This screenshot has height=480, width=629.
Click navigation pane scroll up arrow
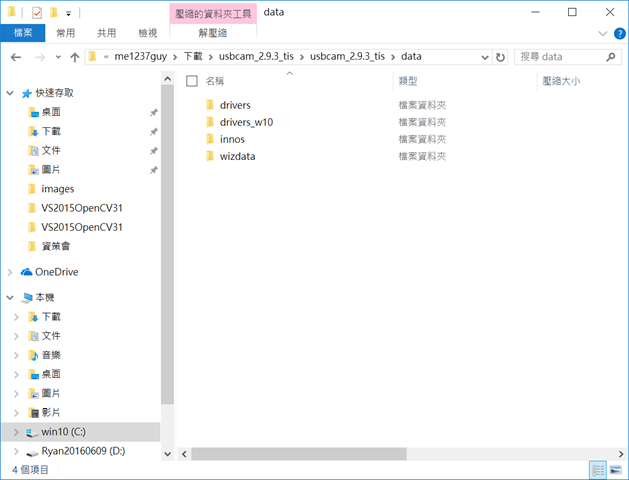tap(168, 79)
